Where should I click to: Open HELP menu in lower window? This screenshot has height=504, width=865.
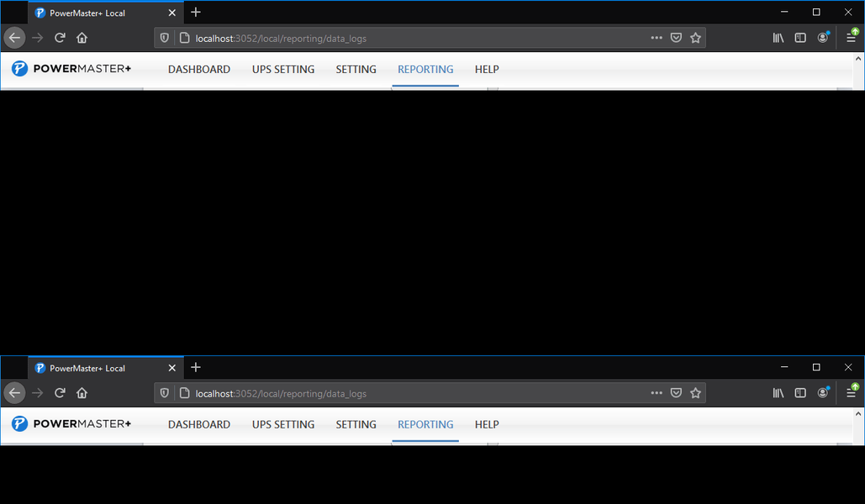click(x=487, y=424)
